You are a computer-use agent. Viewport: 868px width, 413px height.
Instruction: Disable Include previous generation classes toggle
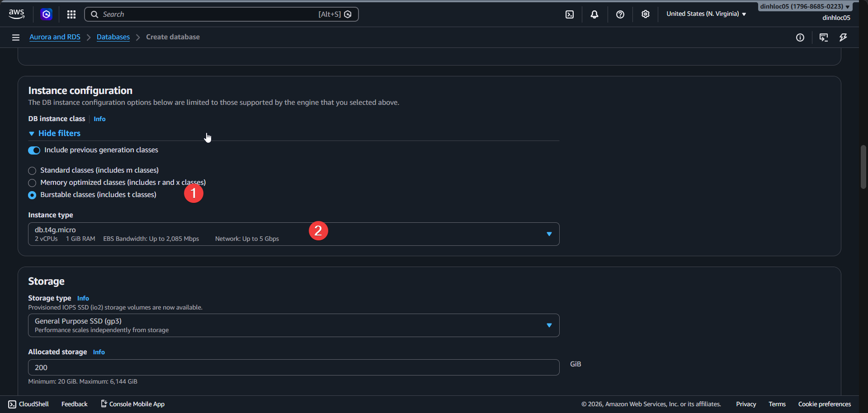point(34,150)
